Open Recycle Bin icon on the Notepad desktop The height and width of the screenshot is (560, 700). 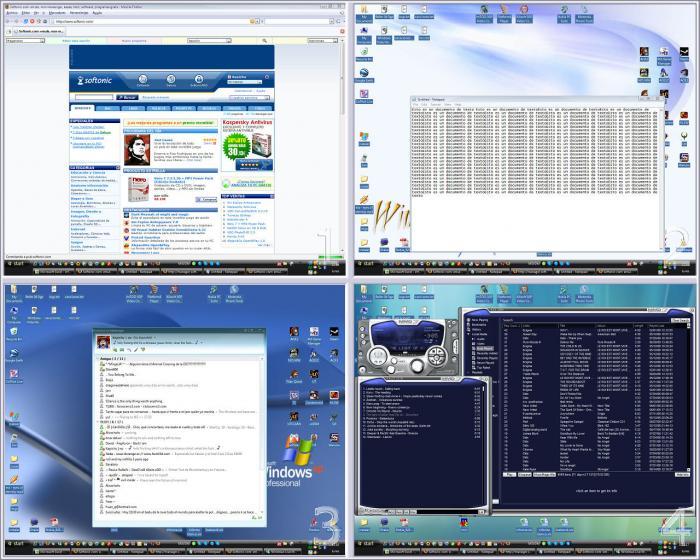click(x=364, y=54)
